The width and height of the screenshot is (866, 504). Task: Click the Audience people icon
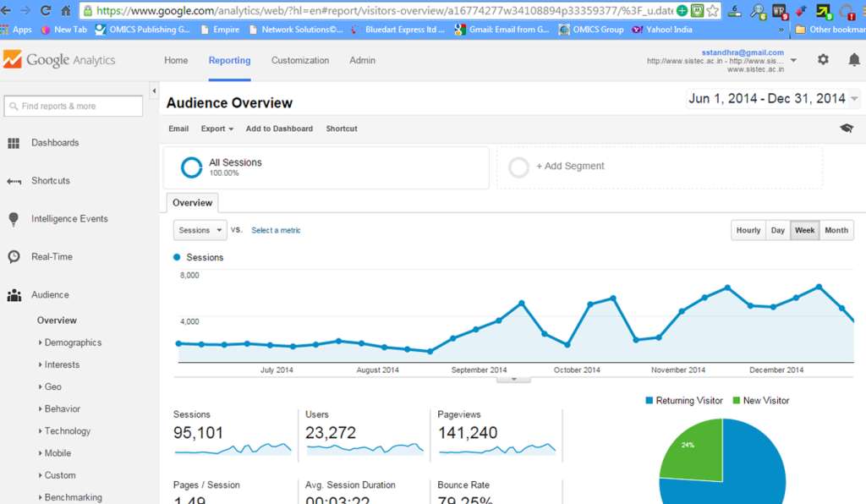coord(14,295)
